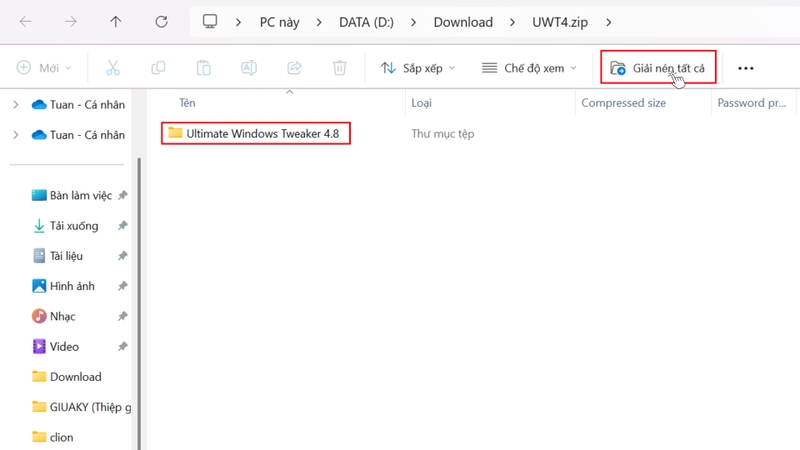Expand chevron before PC này breadcrumb
Image resolution: width=800 pixels, height=450 pixels.
tap(238, 22)
